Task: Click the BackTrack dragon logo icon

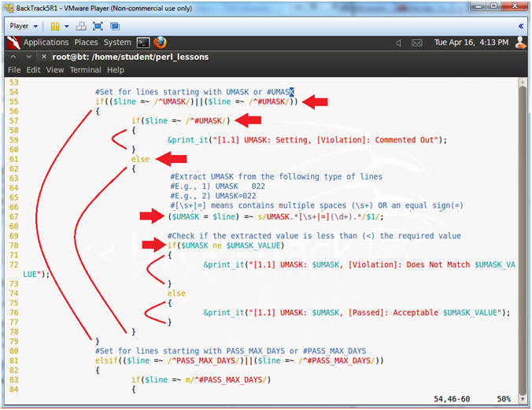Action: [13, 42]
